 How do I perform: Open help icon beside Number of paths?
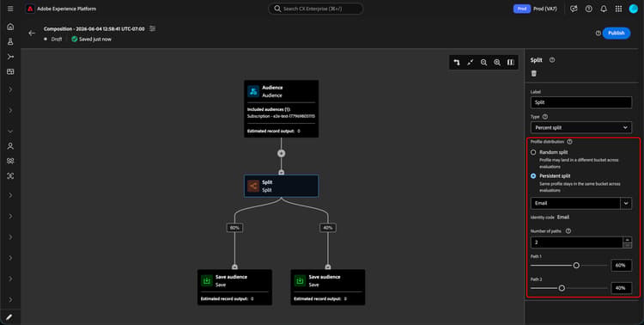tap(568, 231)
